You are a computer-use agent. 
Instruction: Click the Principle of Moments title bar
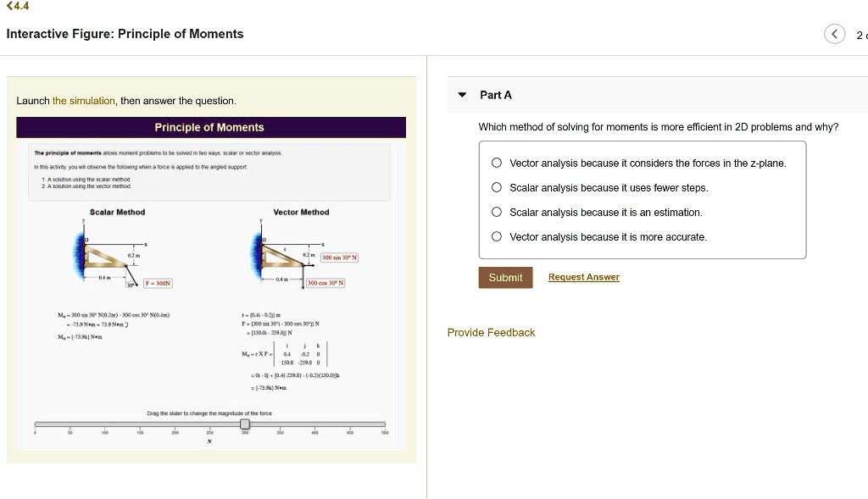click(x=211, y=127)
